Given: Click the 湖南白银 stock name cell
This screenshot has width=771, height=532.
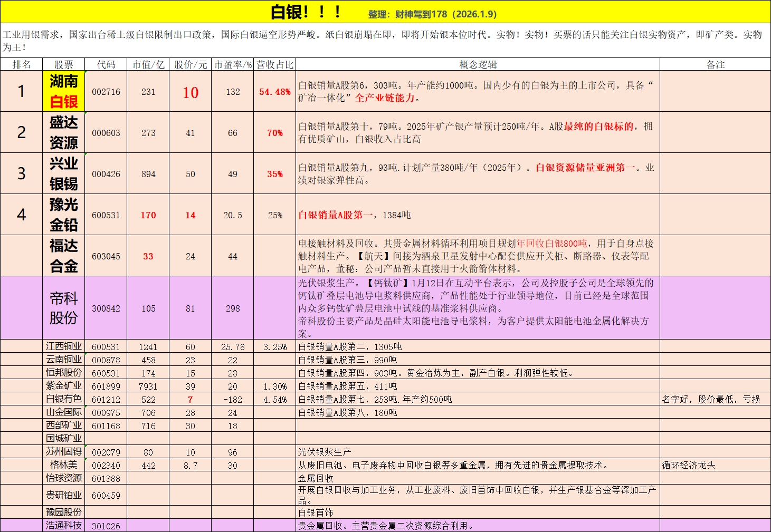Looking at the screenshot, I should click(x=64, y=91).
